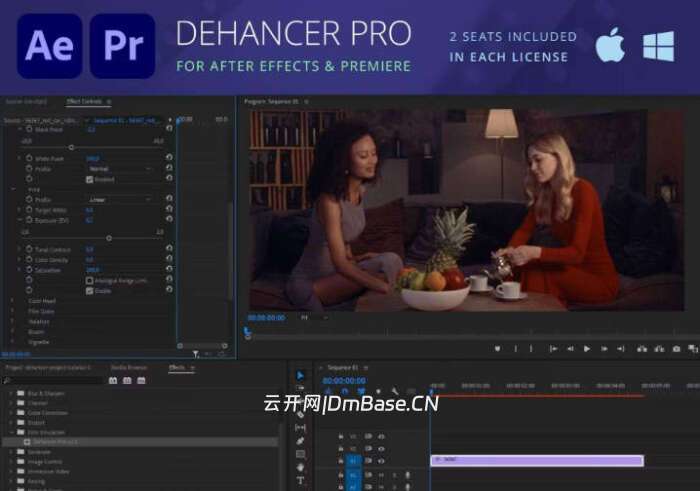This screenshot has height=491, width=700.
Task: Switch to the Effect Controls tab
Action: tap(84, 102)
